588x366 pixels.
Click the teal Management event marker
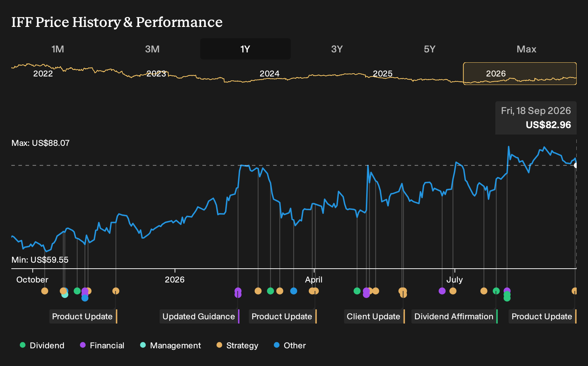point(64,294)
